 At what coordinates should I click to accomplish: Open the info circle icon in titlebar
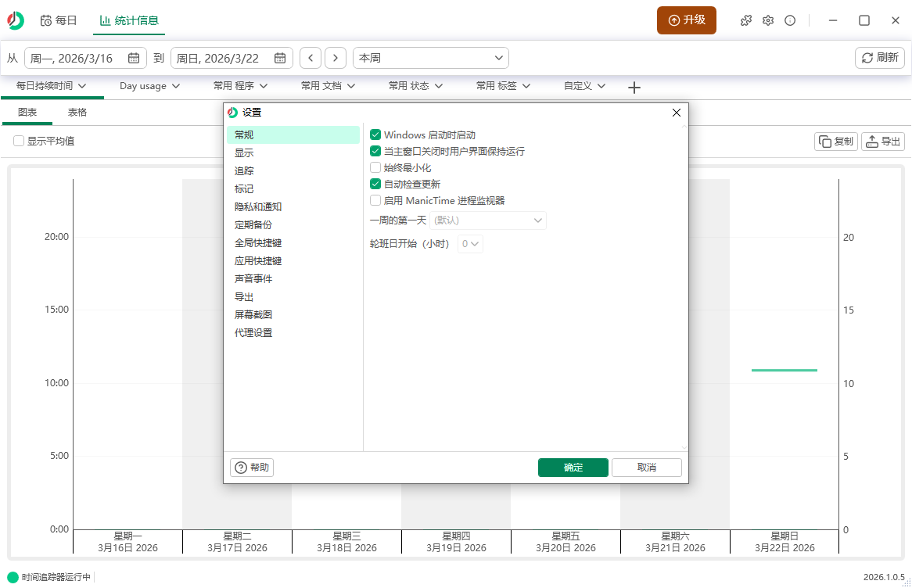(790, 21)
